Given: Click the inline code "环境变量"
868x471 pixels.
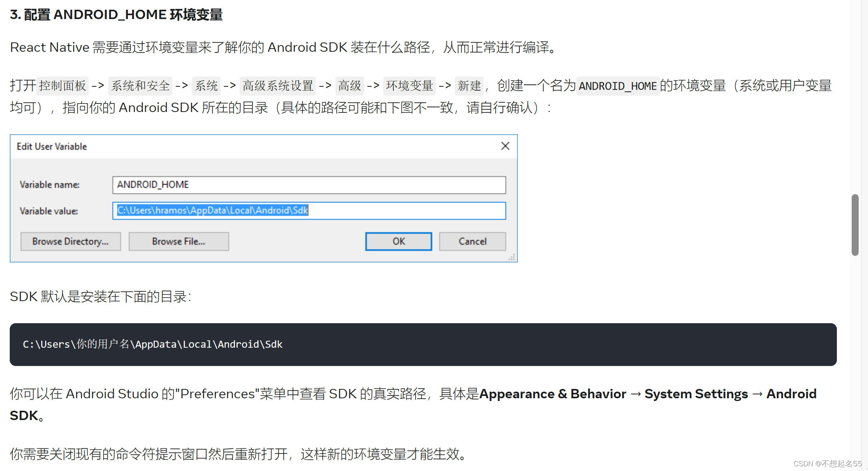Looking at the screenshot, I should click(x=409, y=86).
